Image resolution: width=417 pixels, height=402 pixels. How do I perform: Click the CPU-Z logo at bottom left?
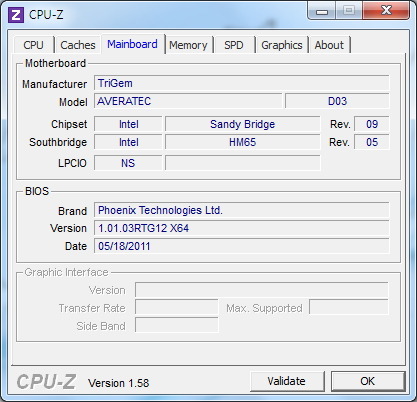coord(46,382)
